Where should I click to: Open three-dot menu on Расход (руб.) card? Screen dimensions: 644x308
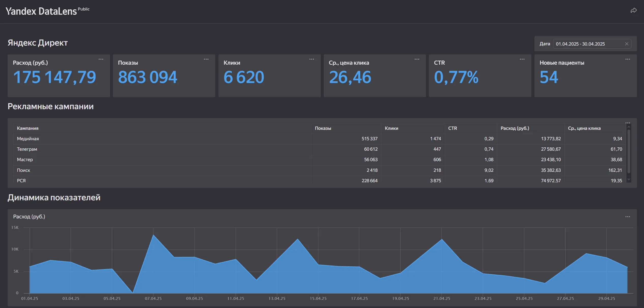click(101, 59)
